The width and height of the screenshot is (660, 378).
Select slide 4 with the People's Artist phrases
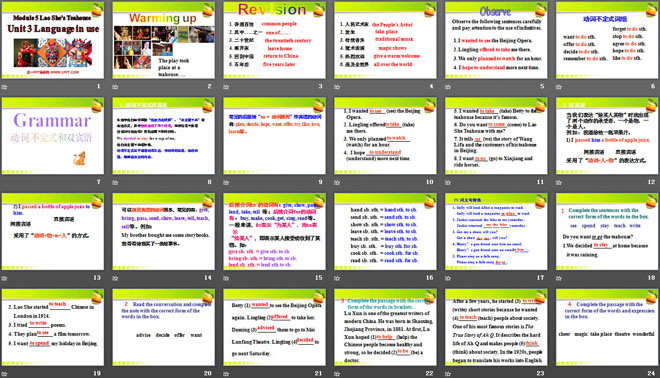(385, 40)
